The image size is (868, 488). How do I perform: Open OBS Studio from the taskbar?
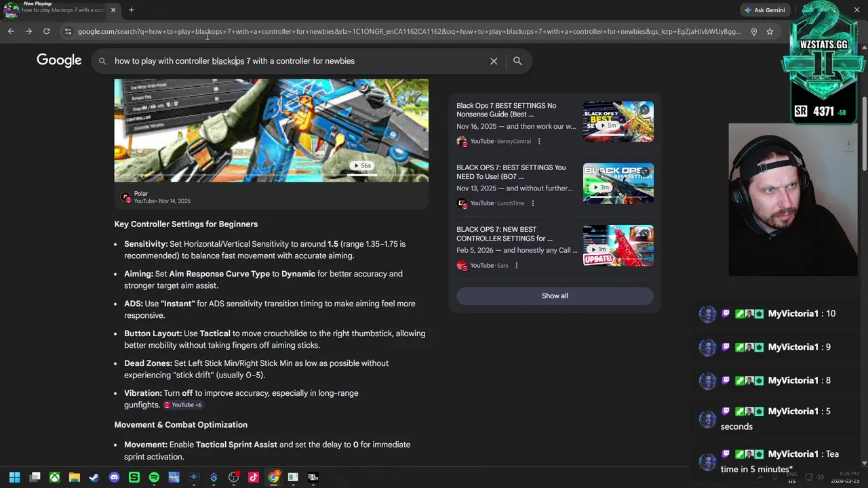[x=233, y=477]
